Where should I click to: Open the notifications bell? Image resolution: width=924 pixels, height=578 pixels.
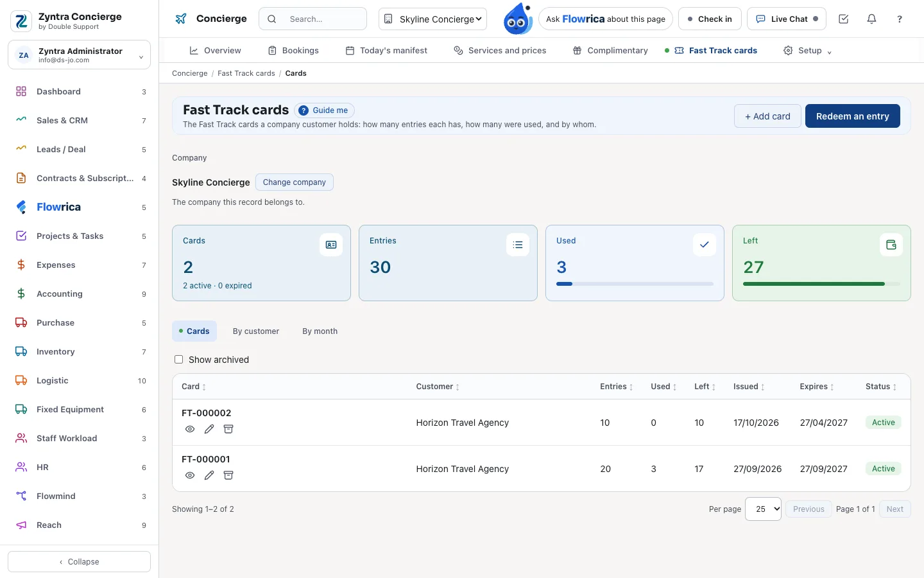point(871,19)
